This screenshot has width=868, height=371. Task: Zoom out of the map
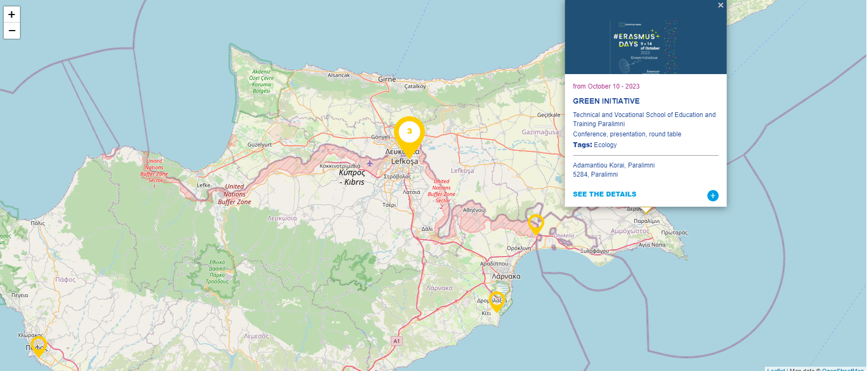12,31
